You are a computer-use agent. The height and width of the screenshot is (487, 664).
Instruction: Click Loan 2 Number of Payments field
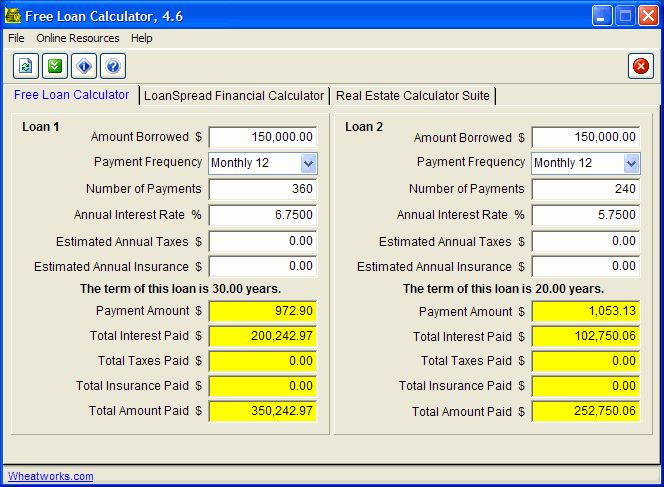click(x=586, y=189)
